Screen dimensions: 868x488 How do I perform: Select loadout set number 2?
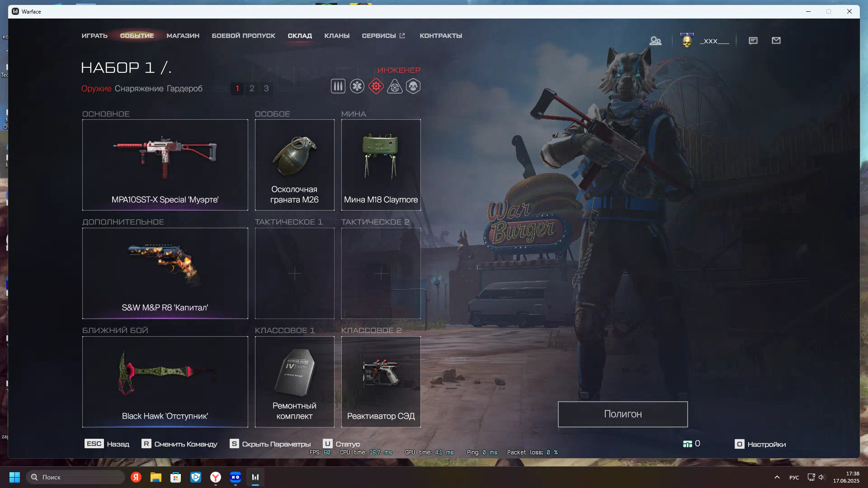tap(252, 89)
